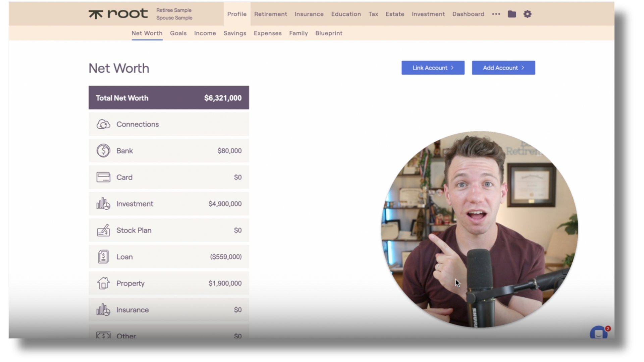644x362 pixels.
Task: Select the Total Net Worth header row
Action: pyautogui.click(x=169, y=98)
